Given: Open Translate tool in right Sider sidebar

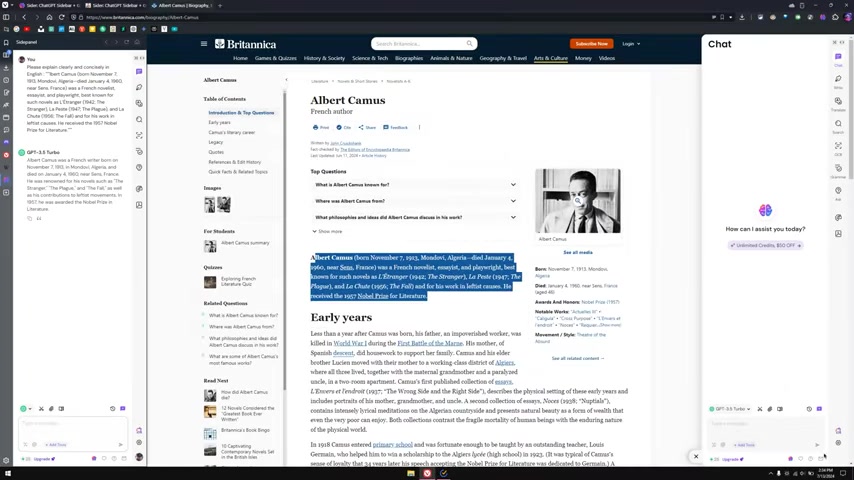Looking at the screenshot, I should pyautogui.click(x=838, y=102).
